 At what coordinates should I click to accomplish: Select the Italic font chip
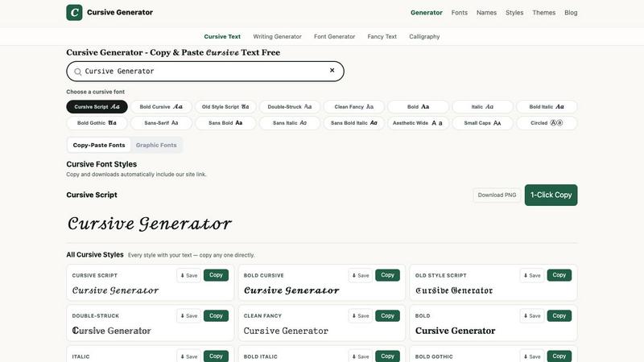482,107
